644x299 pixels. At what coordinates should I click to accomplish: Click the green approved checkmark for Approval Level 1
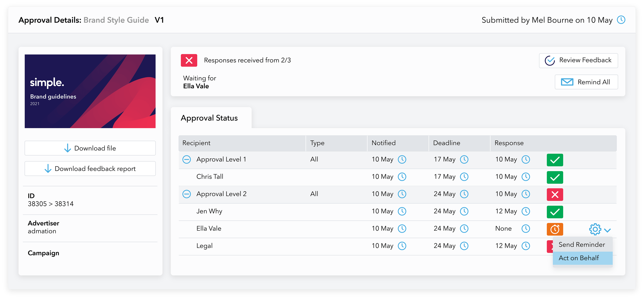pyautogui.click(x=555, y=160)
